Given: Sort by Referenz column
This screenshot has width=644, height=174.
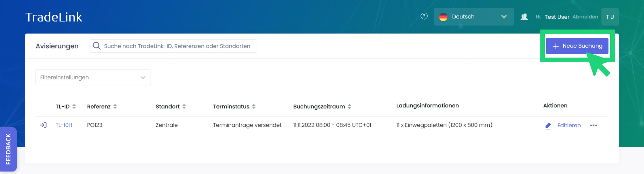Looking at the screenshot, I should [115, 107].
